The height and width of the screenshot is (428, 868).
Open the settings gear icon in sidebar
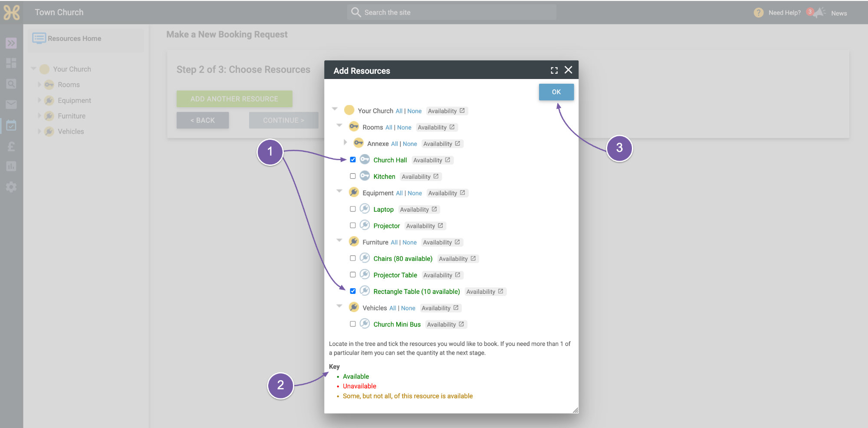click(x=11, y=187)
